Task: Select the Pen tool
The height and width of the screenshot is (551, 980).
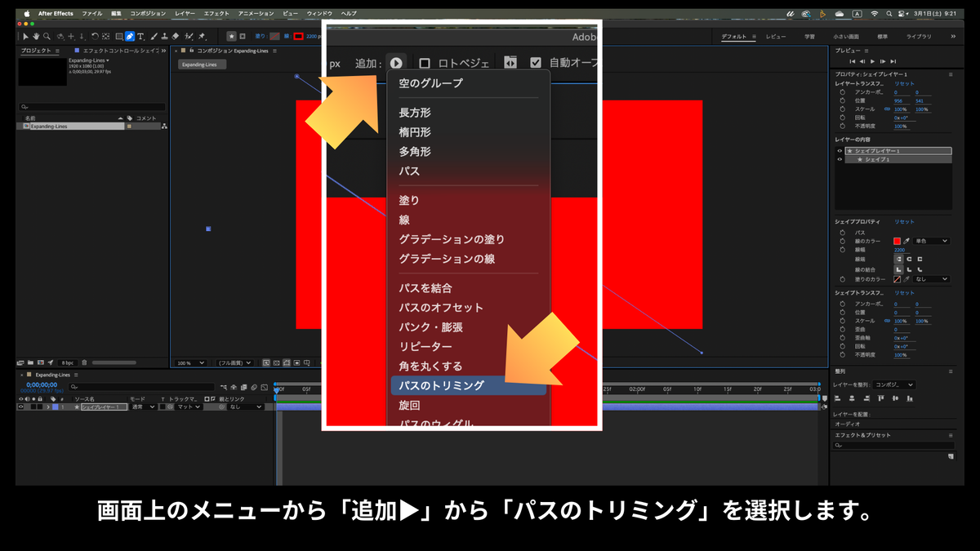Action: (130, 36)
